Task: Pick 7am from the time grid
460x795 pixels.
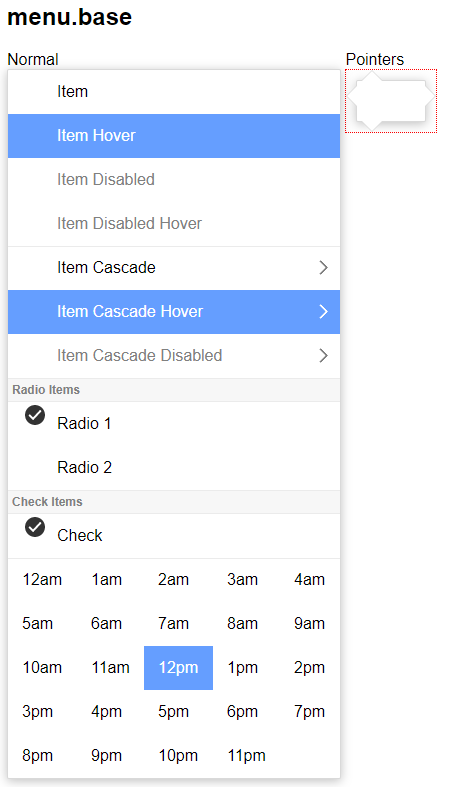Action: pyautogui.click(x=173, y=624)
